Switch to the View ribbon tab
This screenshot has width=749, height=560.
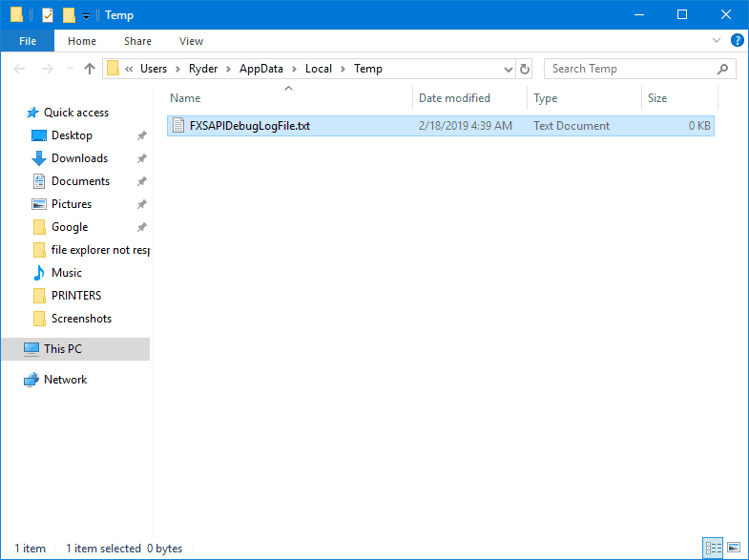coord(191,41)
